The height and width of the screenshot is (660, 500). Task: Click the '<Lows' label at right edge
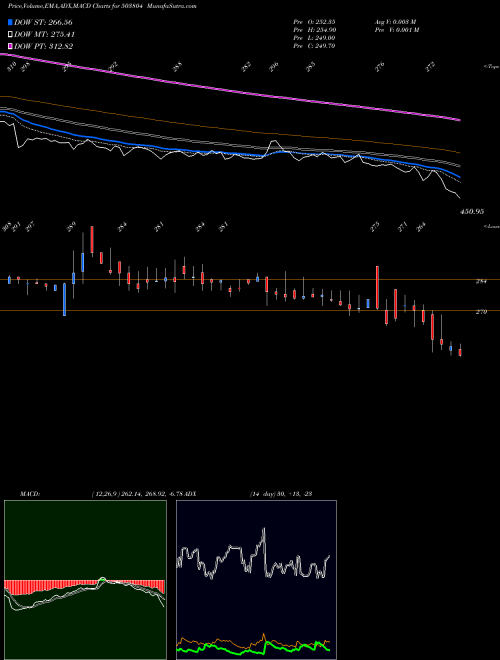pos(491,226)
